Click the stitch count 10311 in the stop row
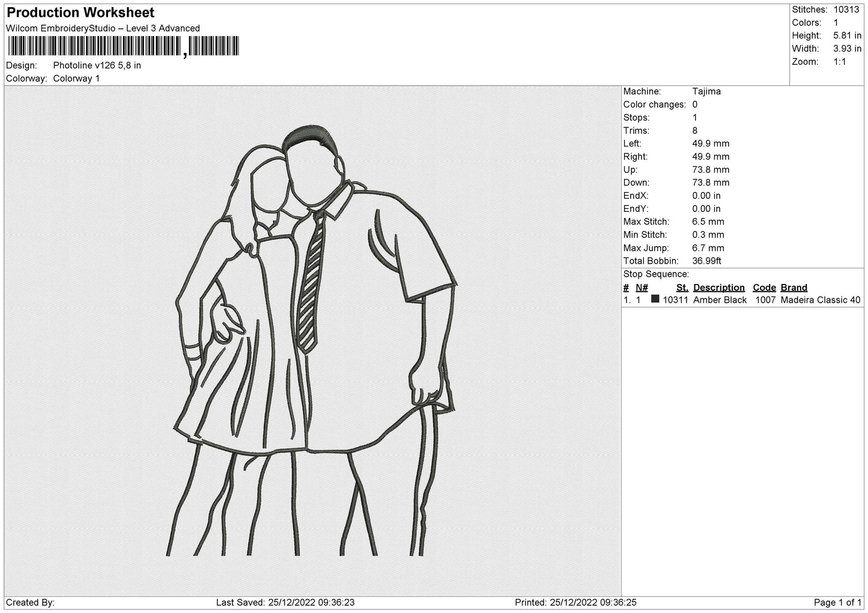The width and height of the screenshot is (868, 613). [675, 300]
